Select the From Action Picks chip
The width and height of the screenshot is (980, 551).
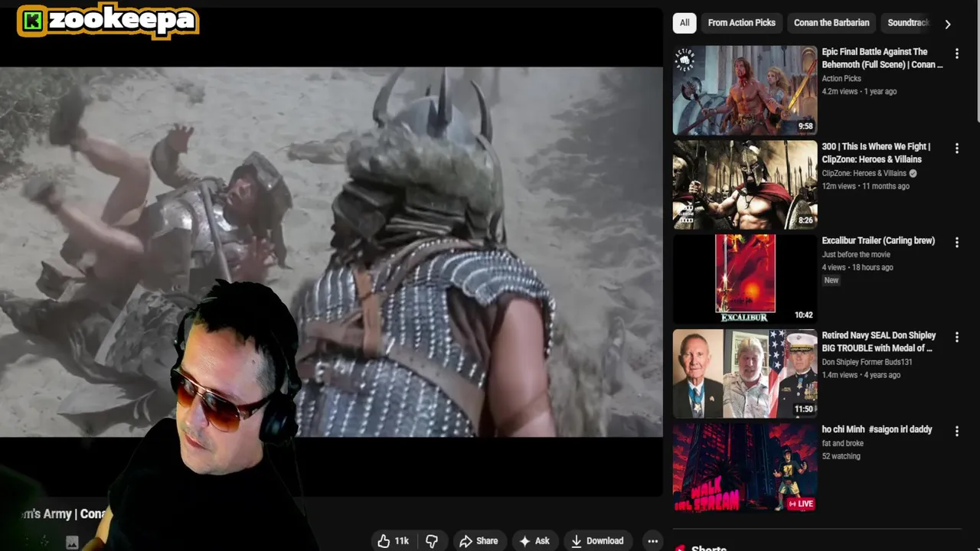[741, 23]
